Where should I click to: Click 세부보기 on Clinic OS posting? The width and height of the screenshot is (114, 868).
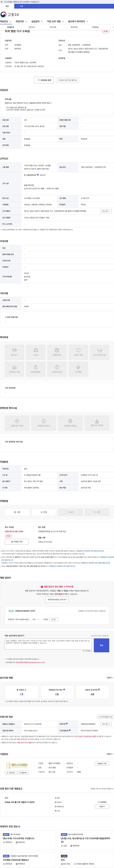(102, 807)
